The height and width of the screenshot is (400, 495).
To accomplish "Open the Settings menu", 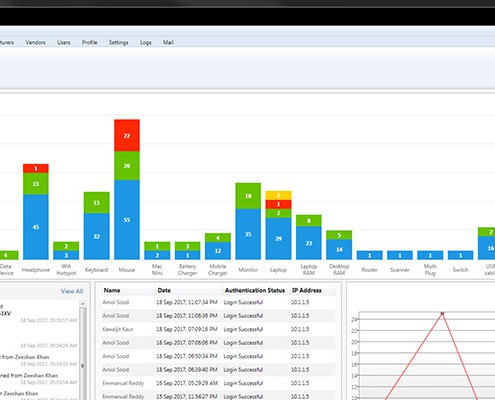I will coord(118,42).
